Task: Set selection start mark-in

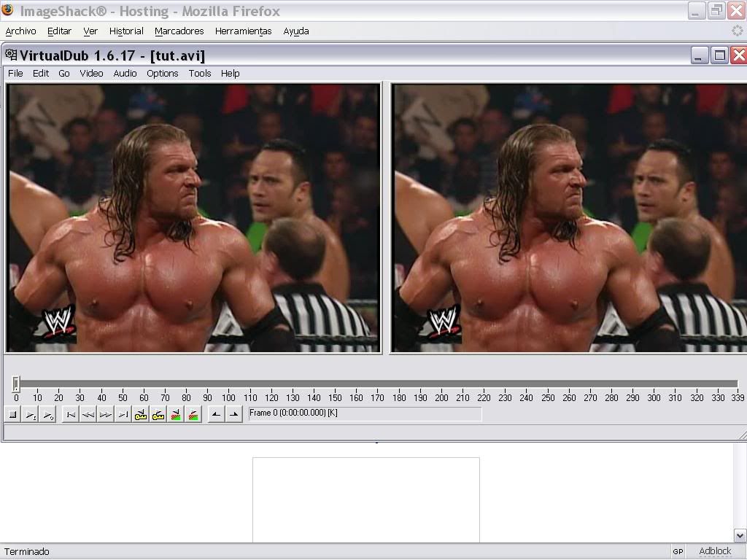Action: tap(216, 415)
